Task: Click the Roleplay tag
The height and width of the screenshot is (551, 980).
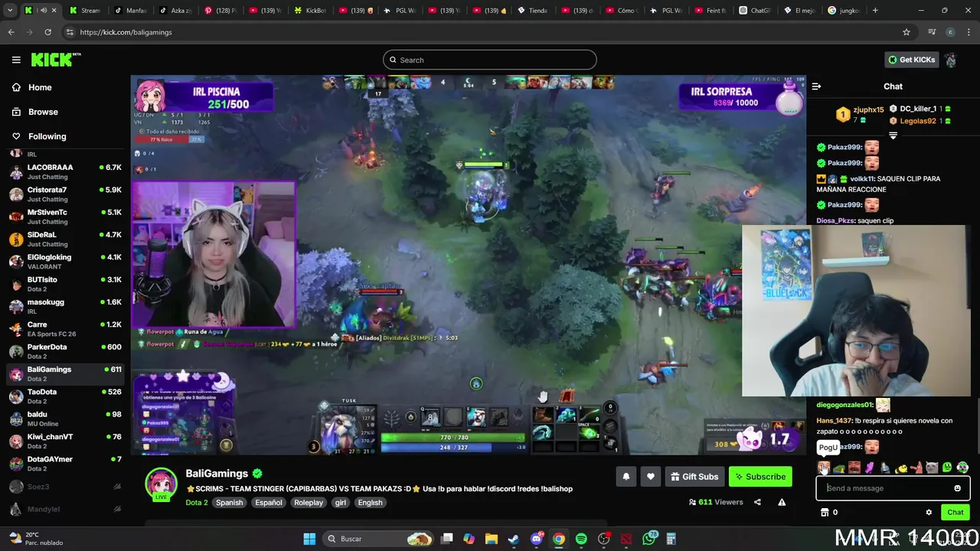Action: pyautogui.click(x=309, y=503)
